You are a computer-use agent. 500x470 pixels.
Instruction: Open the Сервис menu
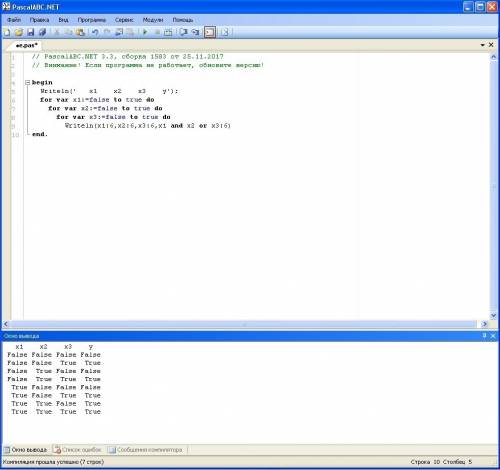124,20
